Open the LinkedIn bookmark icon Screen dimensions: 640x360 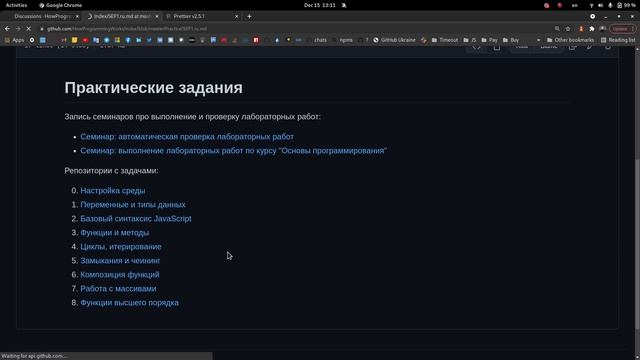point(138,40)
